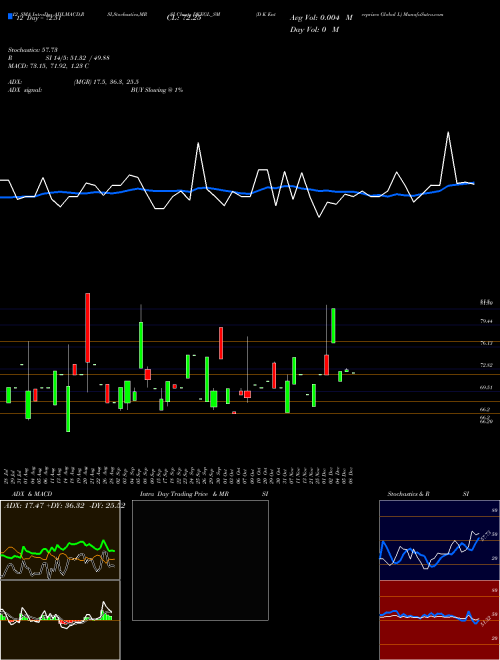Click the 79.44 price axis label

point(486,321)
